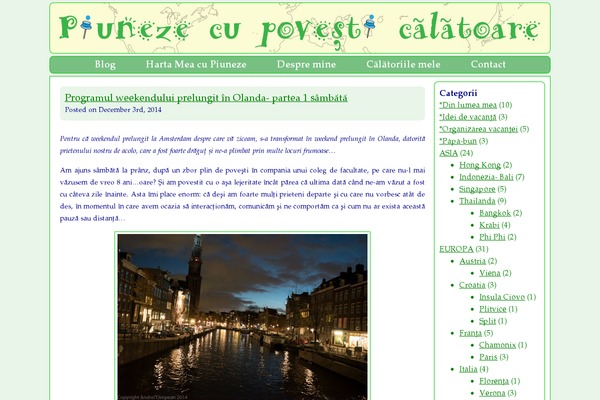Open Phi Phi subcategory
Screen dimensions: 600x400
click(492, 237)
